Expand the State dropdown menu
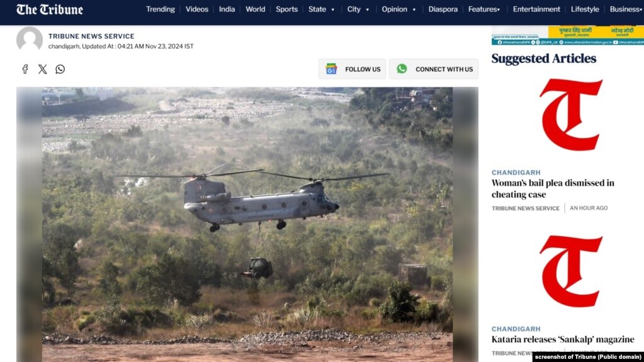 [x=321, y=9]
